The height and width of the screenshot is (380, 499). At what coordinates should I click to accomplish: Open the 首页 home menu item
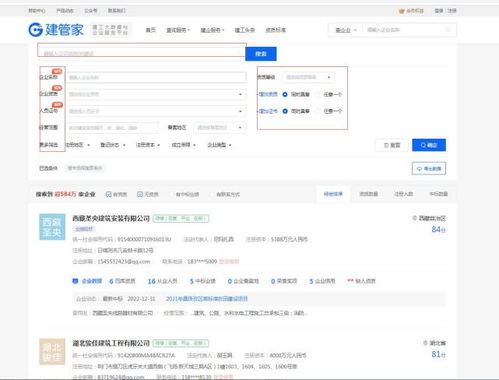point(151,30)
